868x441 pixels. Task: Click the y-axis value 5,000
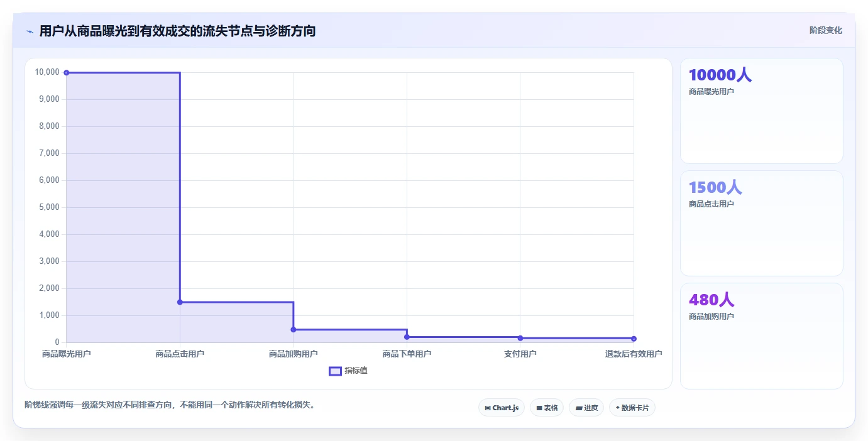[49, 207]
